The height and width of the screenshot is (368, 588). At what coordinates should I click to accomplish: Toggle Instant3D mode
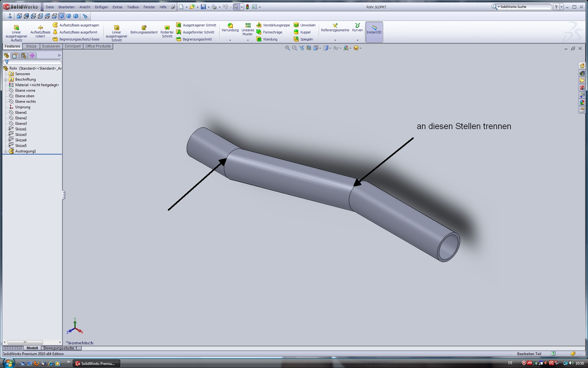(374, 32)
